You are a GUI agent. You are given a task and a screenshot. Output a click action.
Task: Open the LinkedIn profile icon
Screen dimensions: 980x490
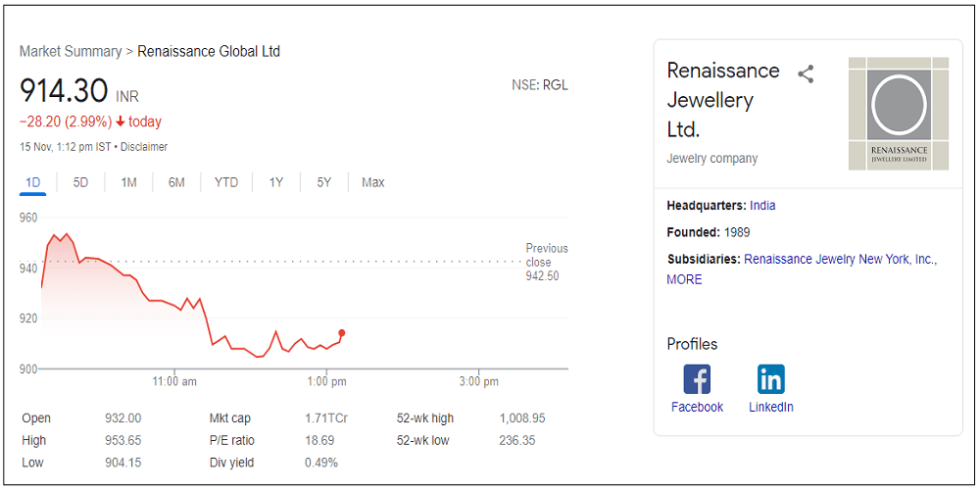click(771, 378)
